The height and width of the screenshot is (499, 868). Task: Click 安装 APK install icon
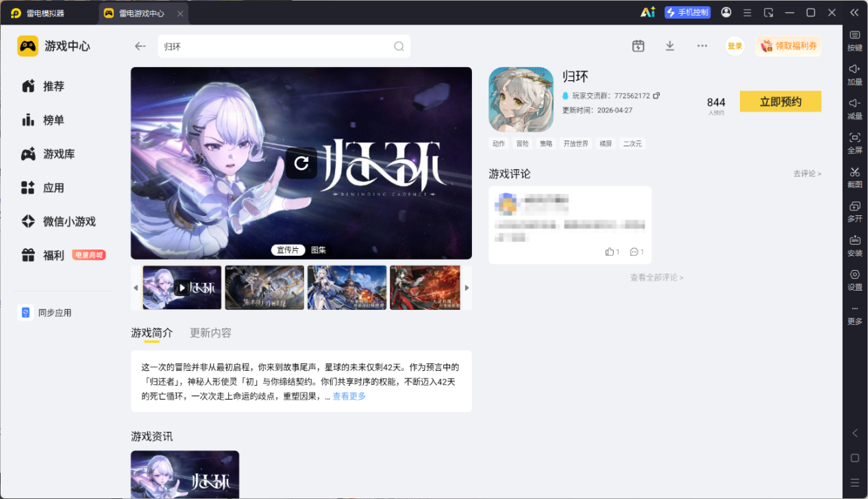point(855,246)
